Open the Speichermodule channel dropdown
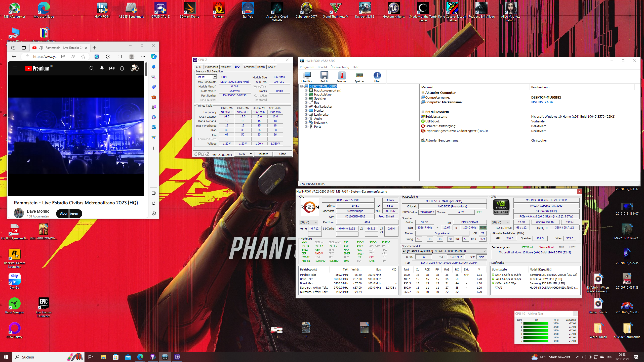Viewport: 644px width, 362px height. point(444,251)
